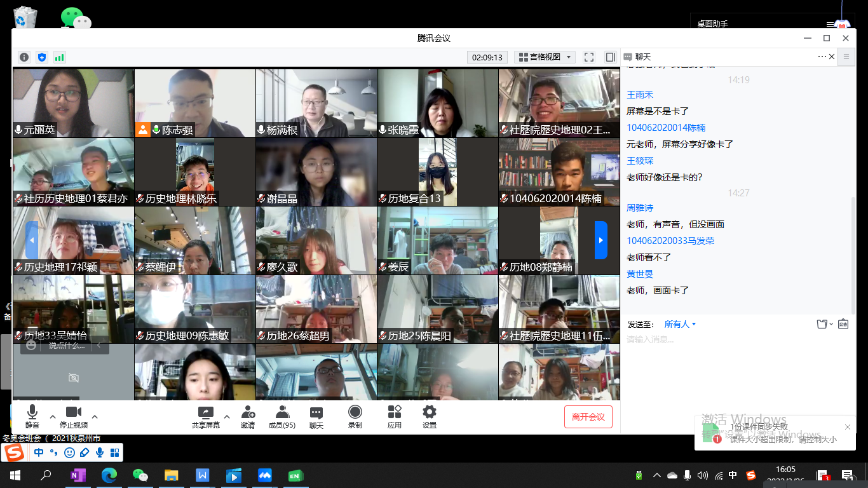Open the Windows Start menu
The image size is (868, 488).
pos(15,475)
